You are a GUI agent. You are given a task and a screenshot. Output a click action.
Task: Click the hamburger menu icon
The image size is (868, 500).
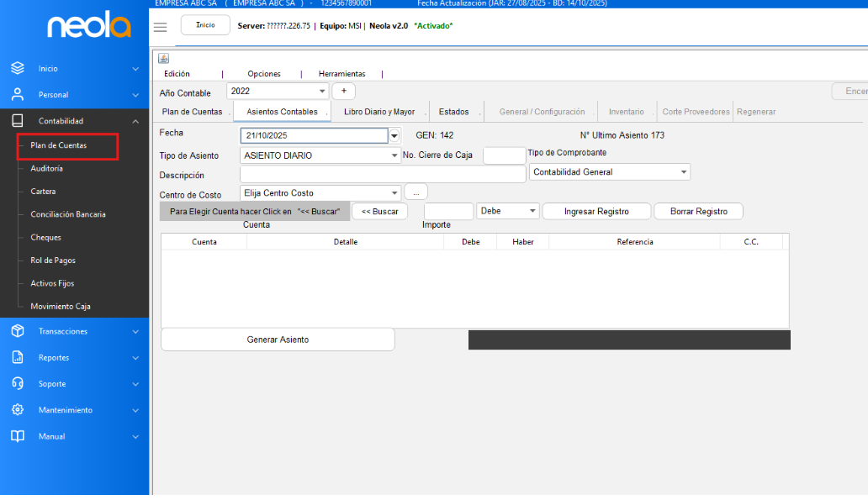[160, 27]
